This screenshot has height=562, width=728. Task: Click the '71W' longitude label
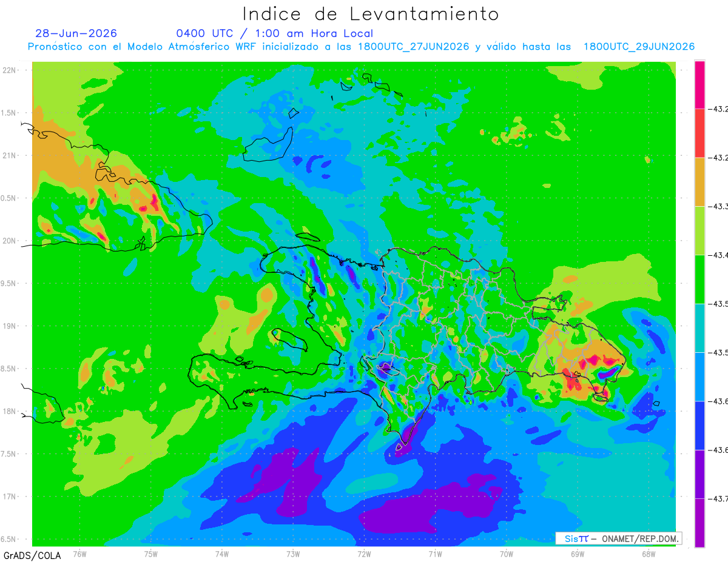click(435, 553)
